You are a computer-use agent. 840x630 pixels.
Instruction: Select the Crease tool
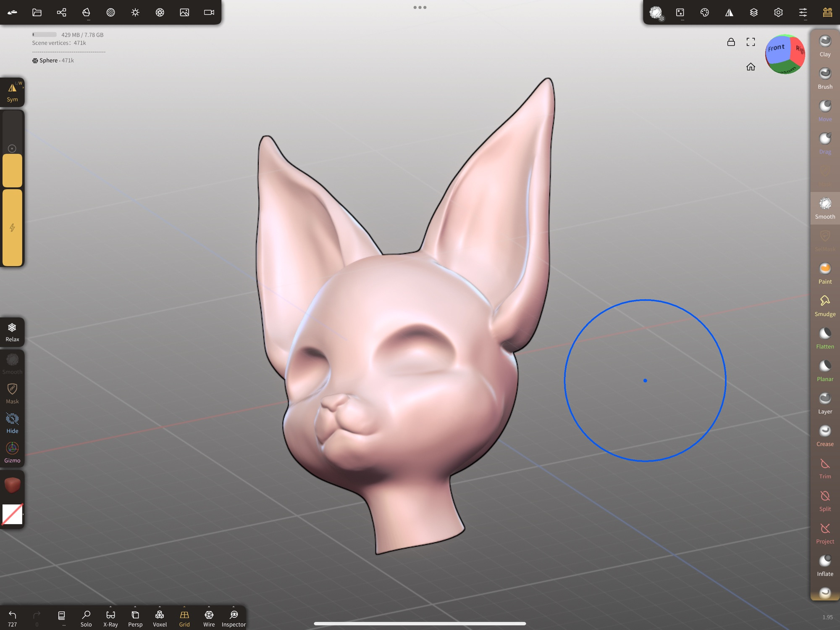825,435
